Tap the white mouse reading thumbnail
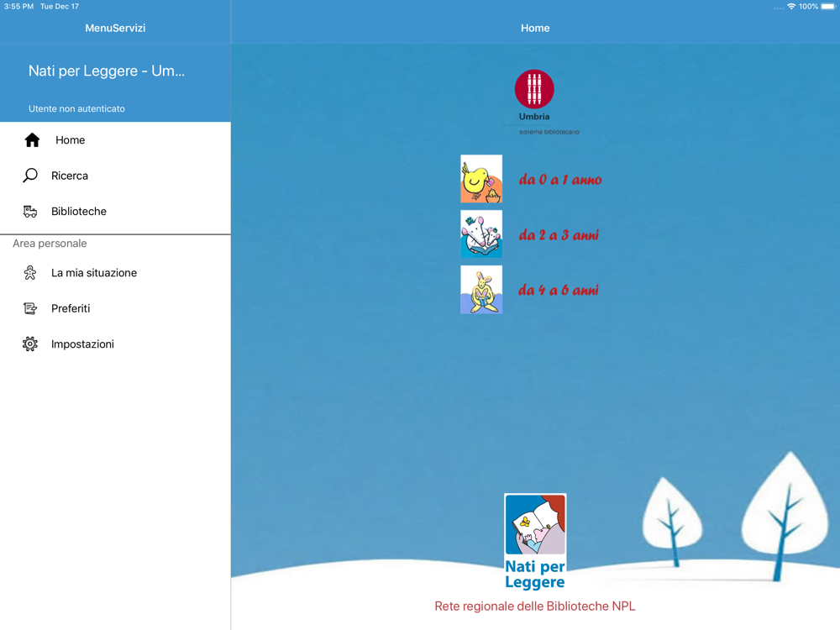Viewport: 840px width, 630px height. (x=481, y=234)
